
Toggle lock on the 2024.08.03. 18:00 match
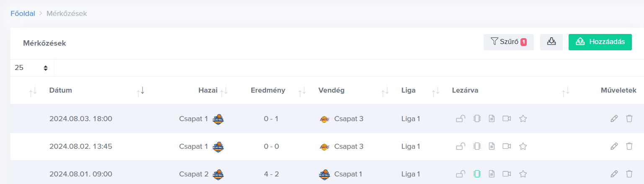tap(461, 119)
